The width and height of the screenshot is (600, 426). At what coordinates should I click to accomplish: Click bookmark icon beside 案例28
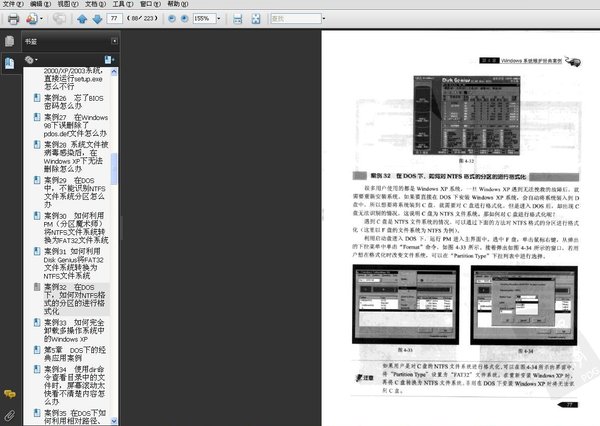pyautogui.click(x=37, y=144)
